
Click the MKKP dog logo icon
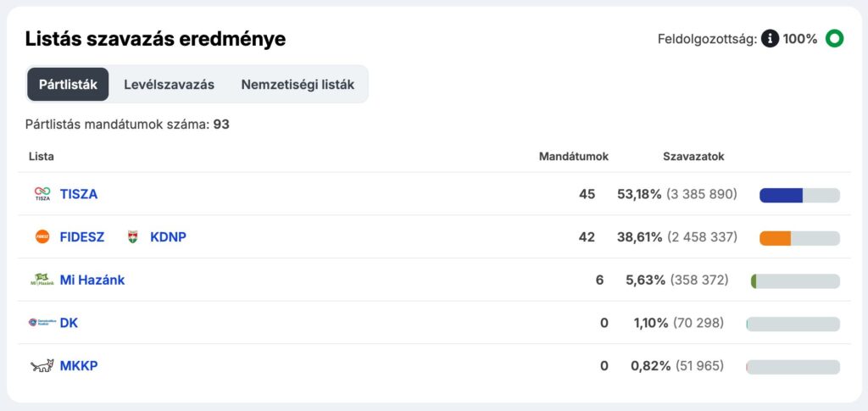coord(42,366)
